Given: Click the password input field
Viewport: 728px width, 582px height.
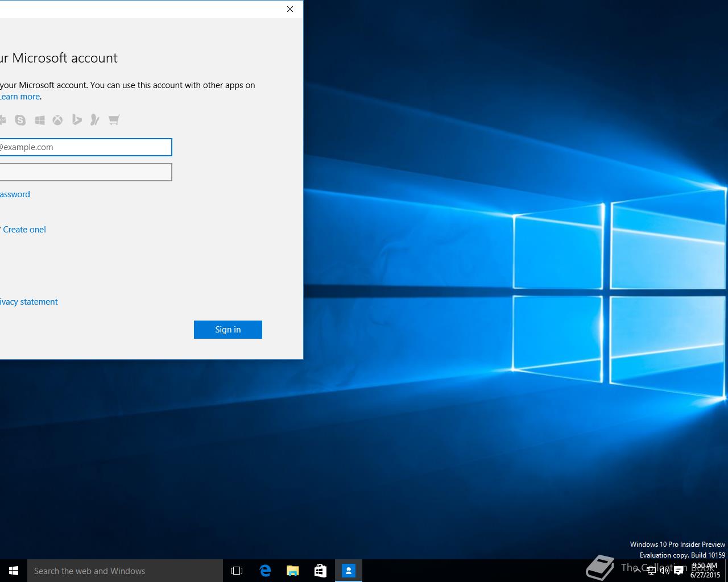Looking at the screenshot, I should [85, 172].
